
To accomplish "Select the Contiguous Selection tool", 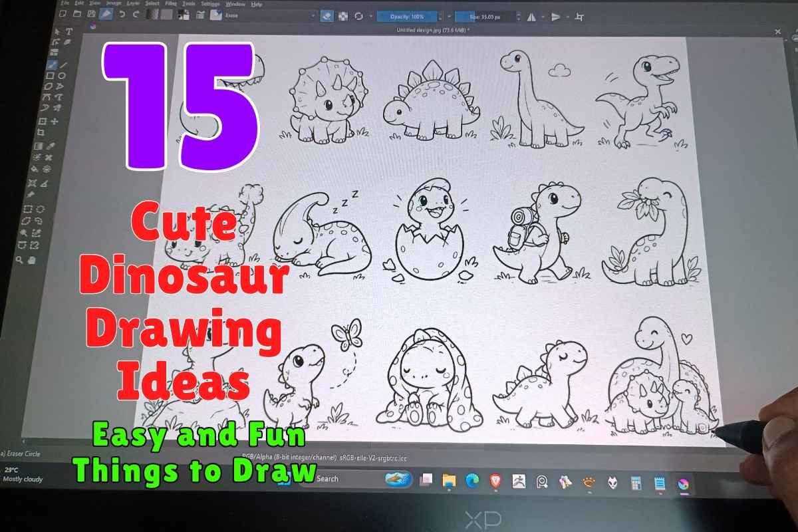I will point(23,233).
